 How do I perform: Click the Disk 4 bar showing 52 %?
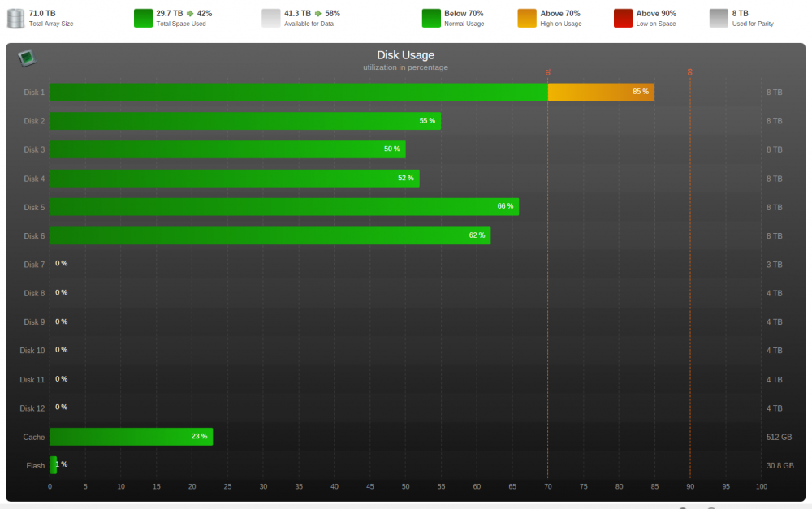click(235, 178)
